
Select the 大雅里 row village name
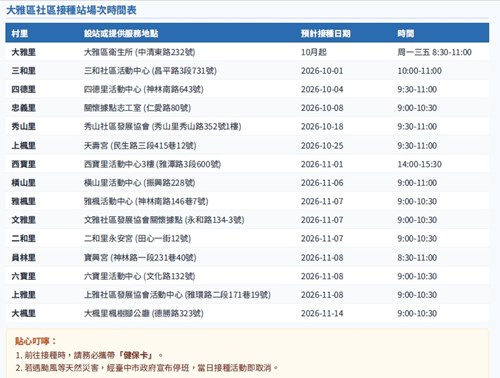(23, 52)
